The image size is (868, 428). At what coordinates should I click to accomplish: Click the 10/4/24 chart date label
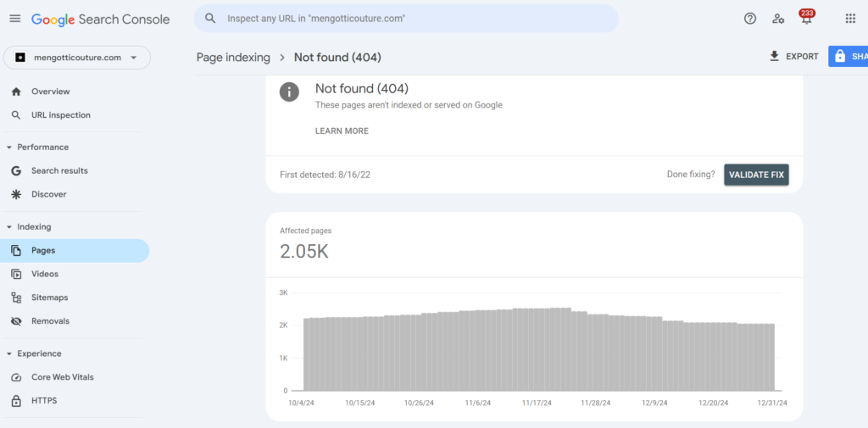303,403
